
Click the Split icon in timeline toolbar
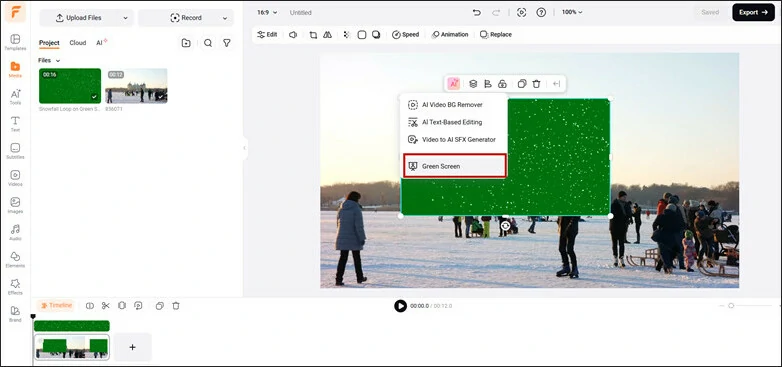pyautogui.click(x=90, y=306)
